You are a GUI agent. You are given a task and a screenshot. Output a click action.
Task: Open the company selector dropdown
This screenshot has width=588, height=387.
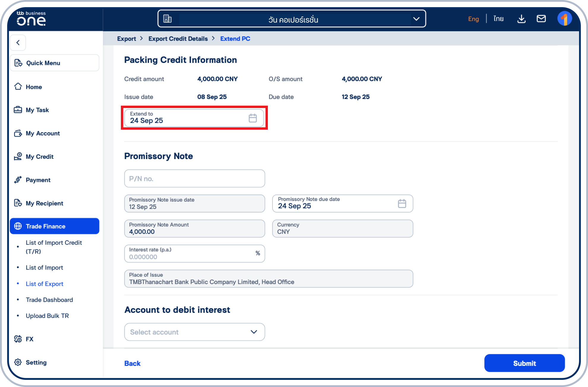(x=416, y=19)
